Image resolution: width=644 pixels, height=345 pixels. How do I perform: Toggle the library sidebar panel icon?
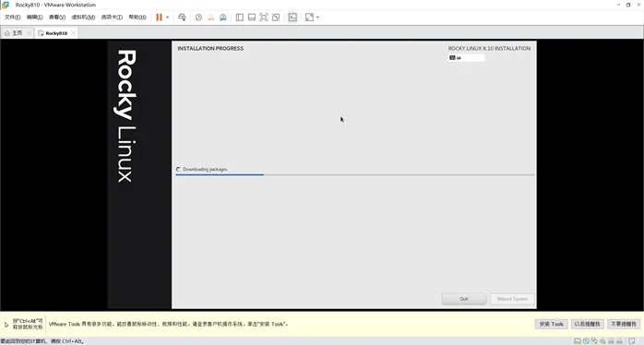click(240, 18)
